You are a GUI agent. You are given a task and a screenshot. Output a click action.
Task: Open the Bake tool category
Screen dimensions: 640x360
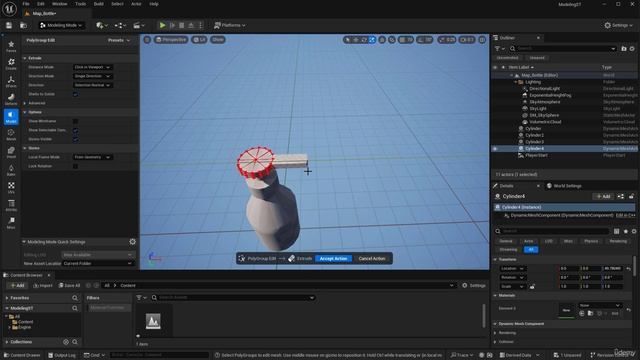coord(11,170)
